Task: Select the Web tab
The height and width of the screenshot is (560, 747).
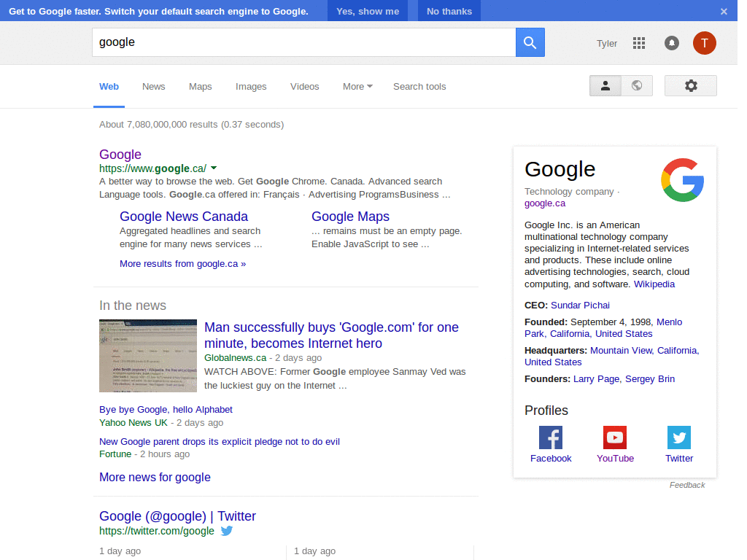Action: [109, 87]
